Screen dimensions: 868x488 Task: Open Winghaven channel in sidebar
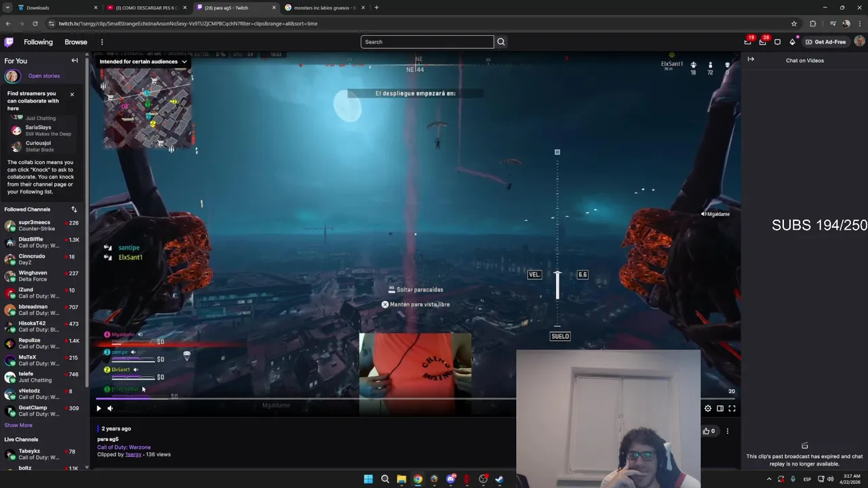tap(42, 277)
